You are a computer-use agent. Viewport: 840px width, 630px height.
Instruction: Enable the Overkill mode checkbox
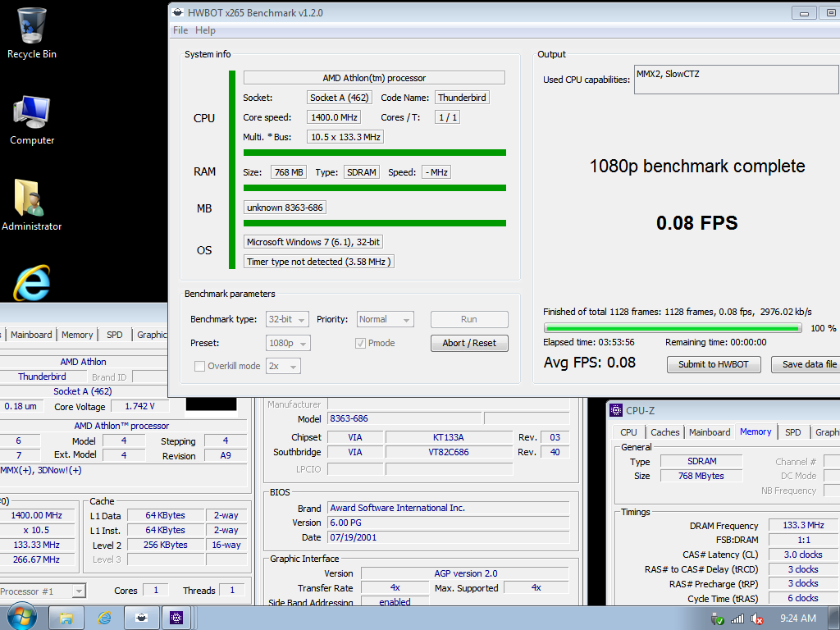200,366
